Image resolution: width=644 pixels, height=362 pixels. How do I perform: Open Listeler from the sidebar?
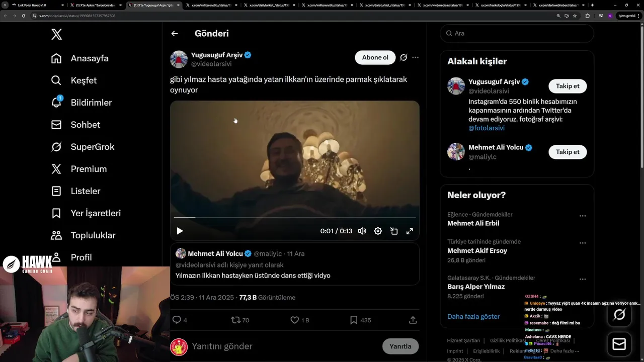click(76, 191)
